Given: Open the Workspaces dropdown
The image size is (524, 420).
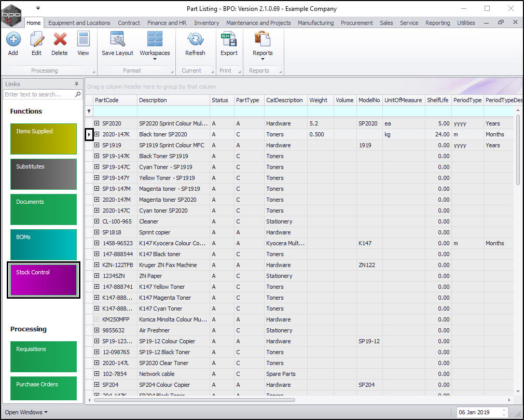Looking at the screenshot, I should tap(155, 45).
